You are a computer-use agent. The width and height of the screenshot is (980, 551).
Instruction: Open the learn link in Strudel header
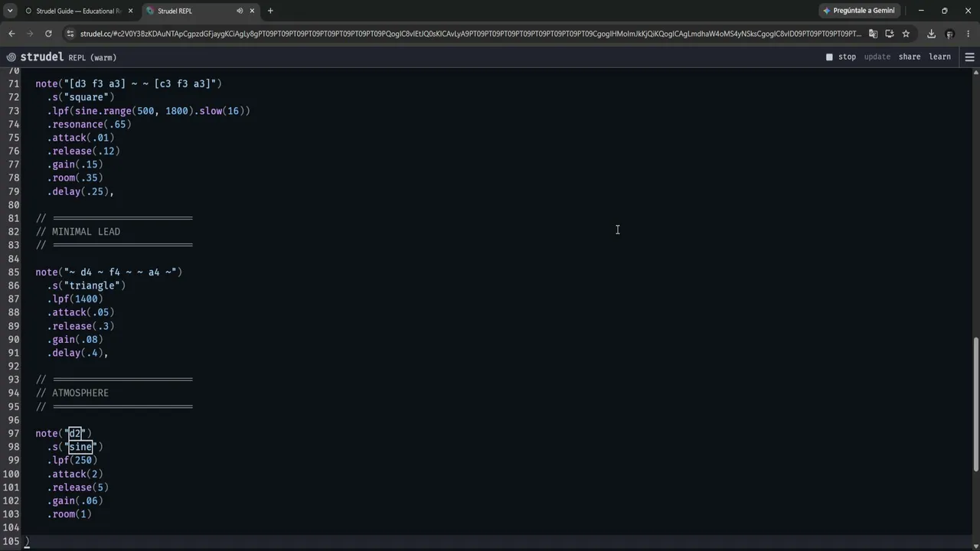coord(939,57)
